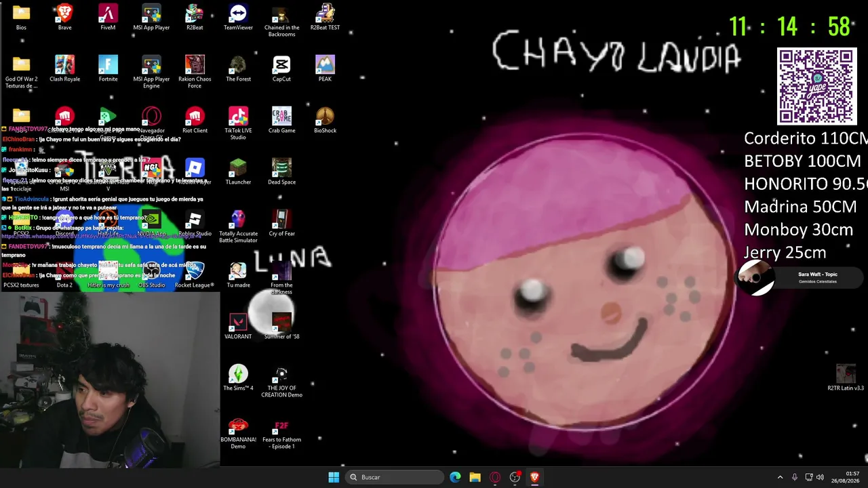Open the Windows Start menu

click(x=334, y=477)
